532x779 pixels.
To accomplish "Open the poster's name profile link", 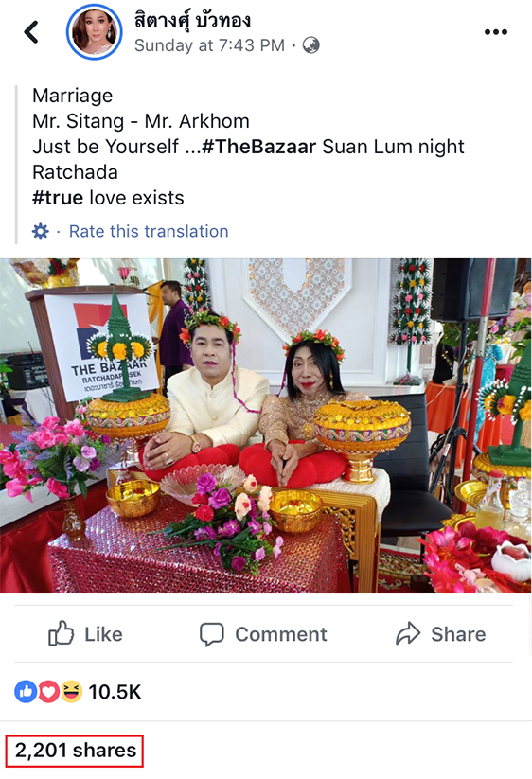I will pyautogui.click(x=192, y=20).
